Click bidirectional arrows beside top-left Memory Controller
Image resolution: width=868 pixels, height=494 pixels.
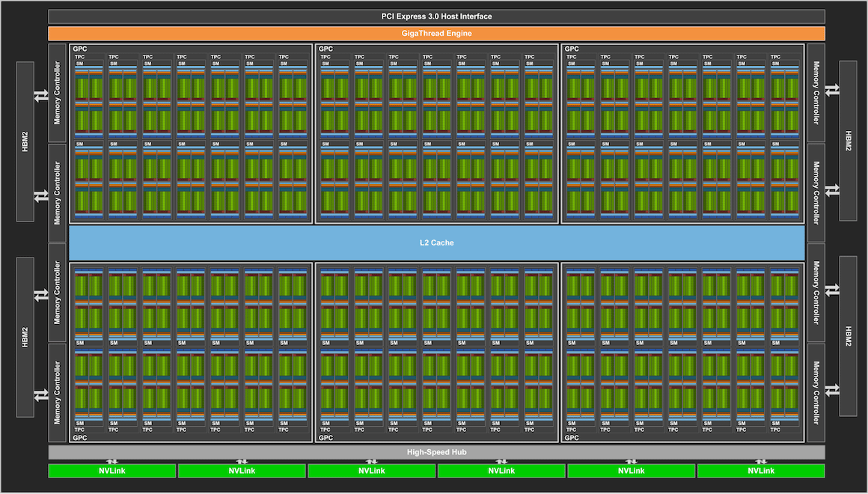point(40,96)
